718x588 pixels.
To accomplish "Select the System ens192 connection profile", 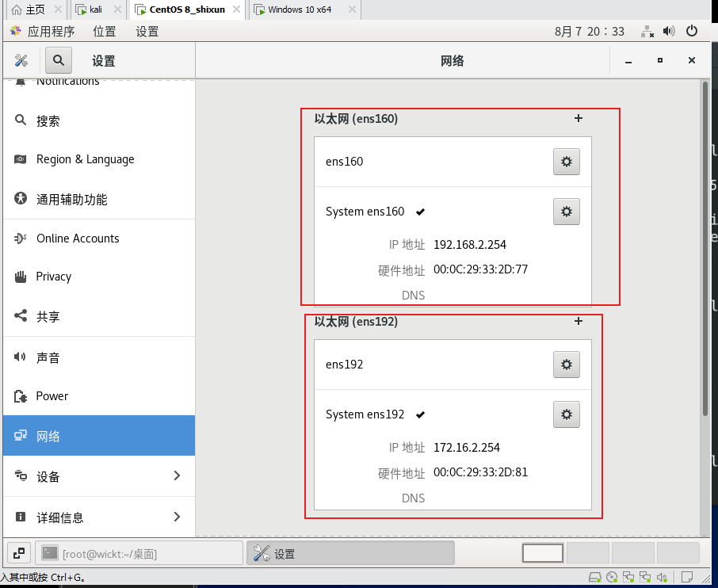I will 365,414.
